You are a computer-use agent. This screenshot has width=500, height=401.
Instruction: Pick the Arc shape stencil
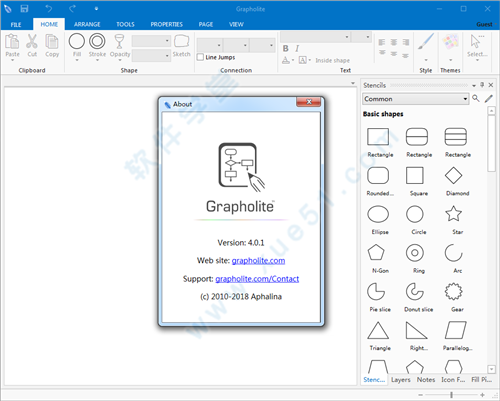[x=453, y=253]
